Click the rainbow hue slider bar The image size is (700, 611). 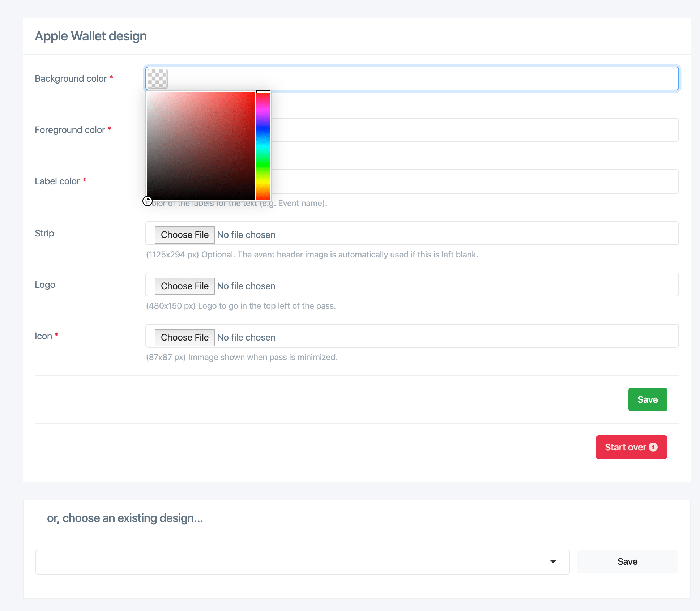[x=263, y=146]
